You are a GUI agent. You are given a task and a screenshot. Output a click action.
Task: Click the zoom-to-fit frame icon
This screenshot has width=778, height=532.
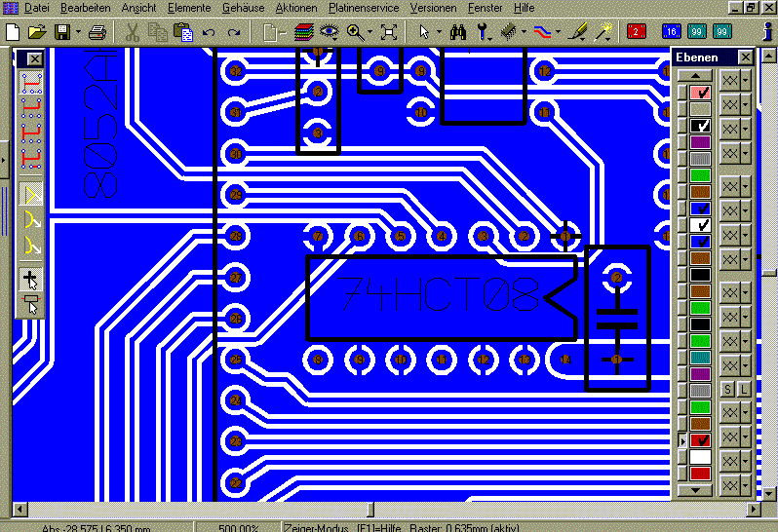388,32
